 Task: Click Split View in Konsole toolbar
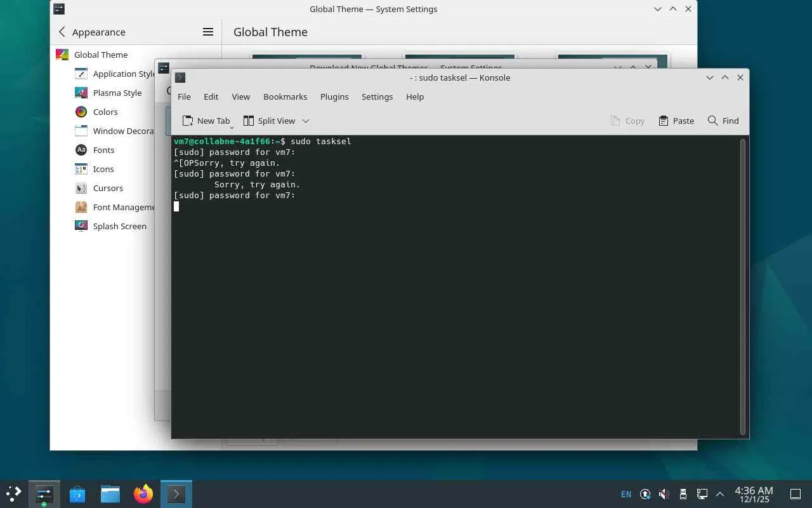coord(270,121)
